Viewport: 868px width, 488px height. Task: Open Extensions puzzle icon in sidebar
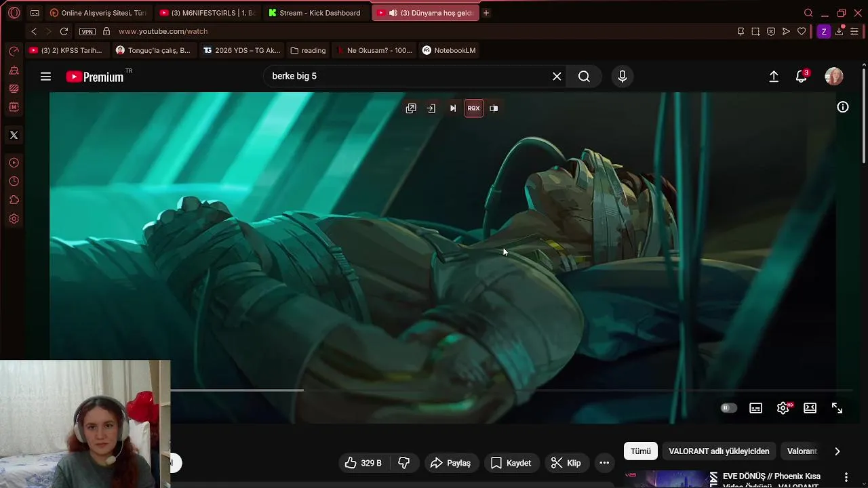click(x=14, y=200)
